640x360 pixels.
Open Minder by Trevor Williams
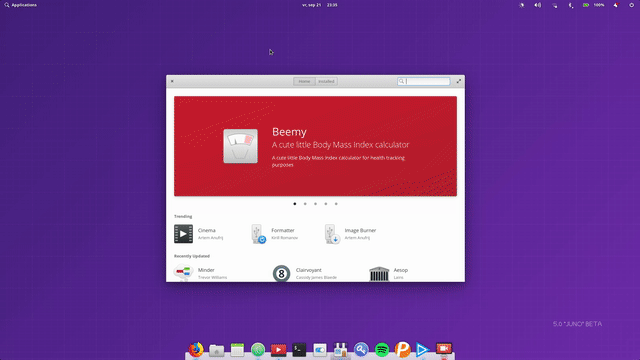pos(201,273)
